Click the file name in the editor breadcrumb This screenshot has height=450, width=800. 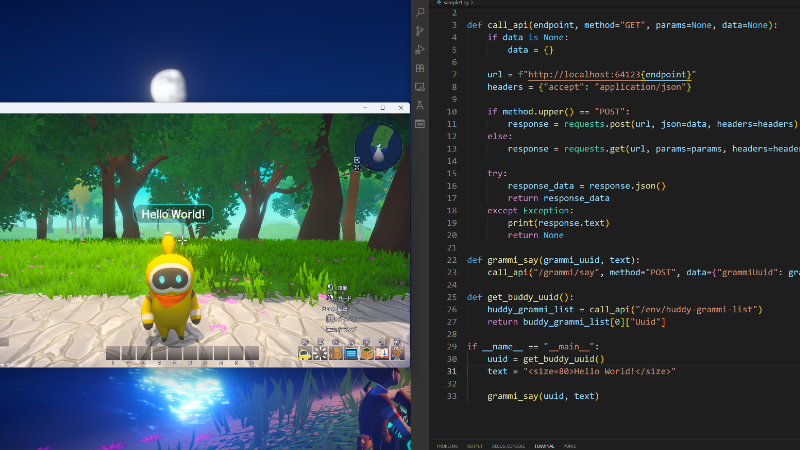[x=457, y=3]
